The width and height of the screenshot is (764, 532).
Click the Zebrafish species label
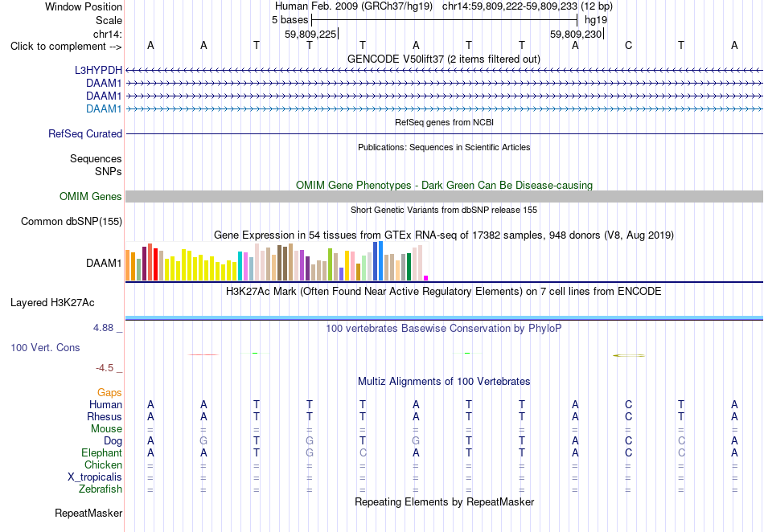(x=101, y=489)
